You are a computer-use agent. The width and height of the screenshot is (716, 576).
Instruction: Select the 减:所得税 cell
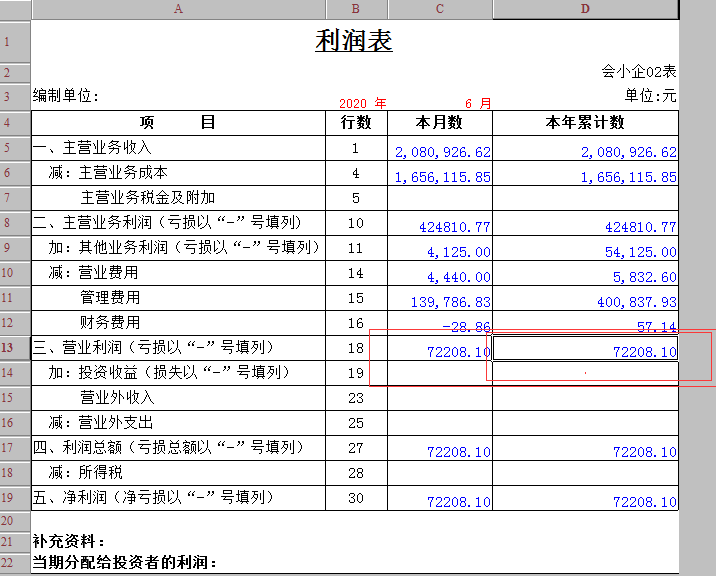tap(178, 473)
